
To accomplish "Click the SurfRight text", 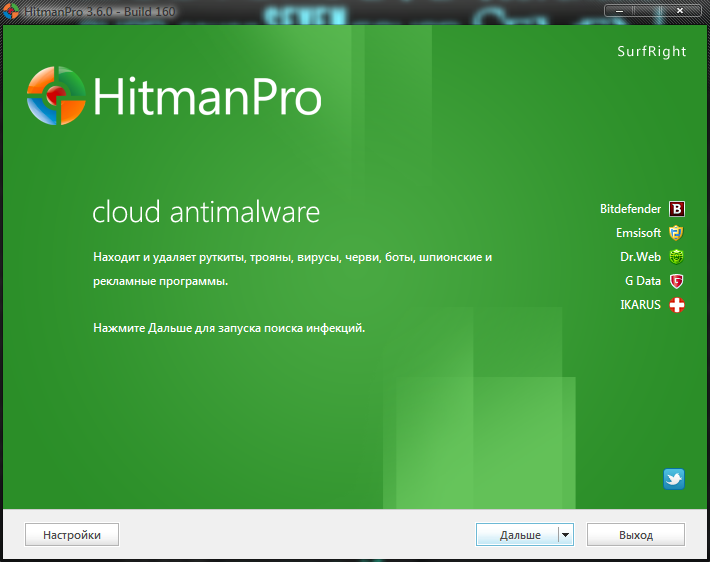I will click(x=652, y=52).
